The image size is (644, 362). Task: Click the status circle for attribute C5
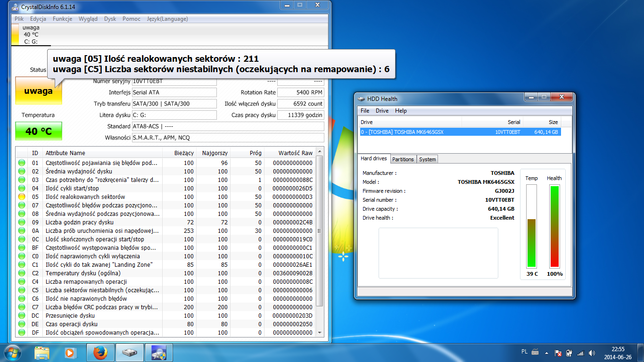(x=22, y=290)
